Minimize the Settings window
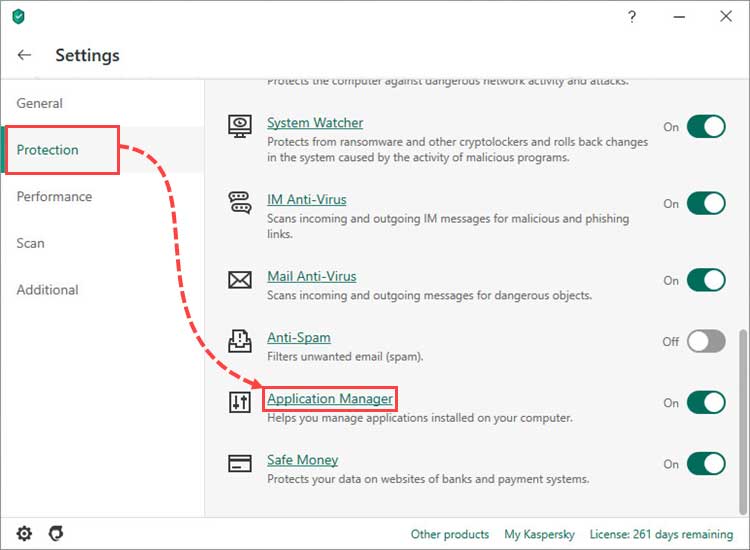This screenshot has height=550, width=750. [679, 17]
